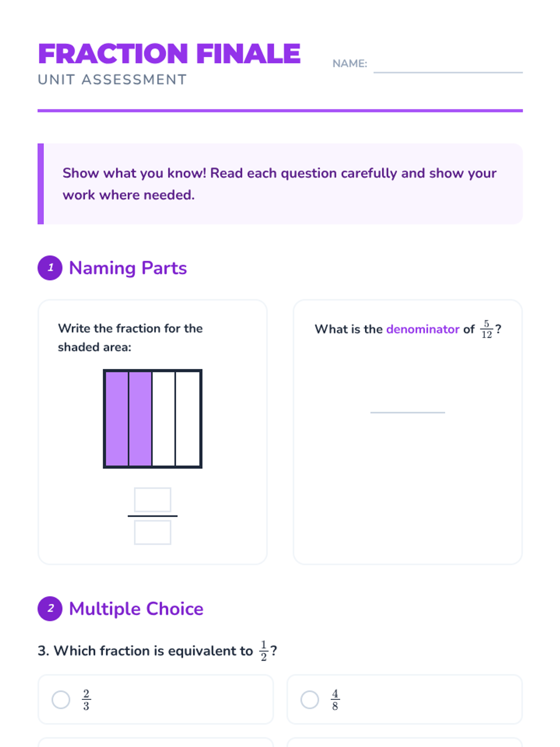560x747 pixels.
Task: Click the third strip, first unshaded one
Action: pos(164,419)
